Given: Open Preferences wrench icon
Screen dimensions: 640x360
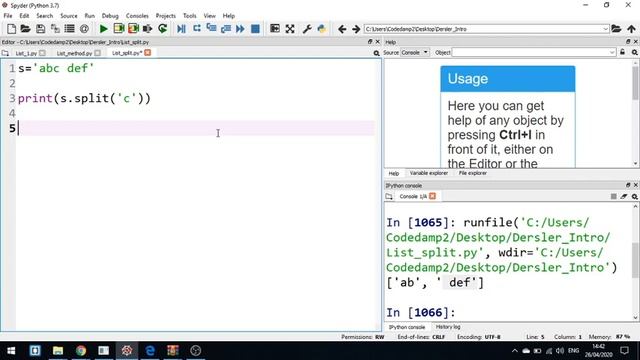Looking at the screenshot, I should pos(307,29).
